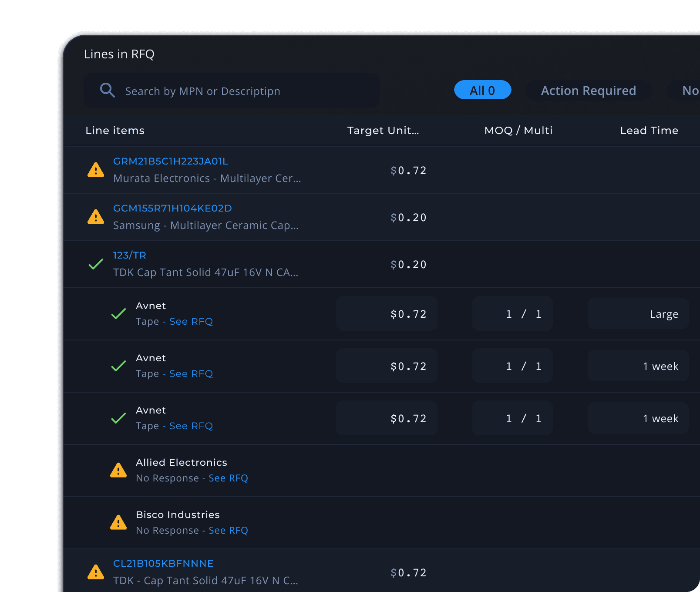Click the Murata Electronics description text
The image size is (700, 592).
207,178
